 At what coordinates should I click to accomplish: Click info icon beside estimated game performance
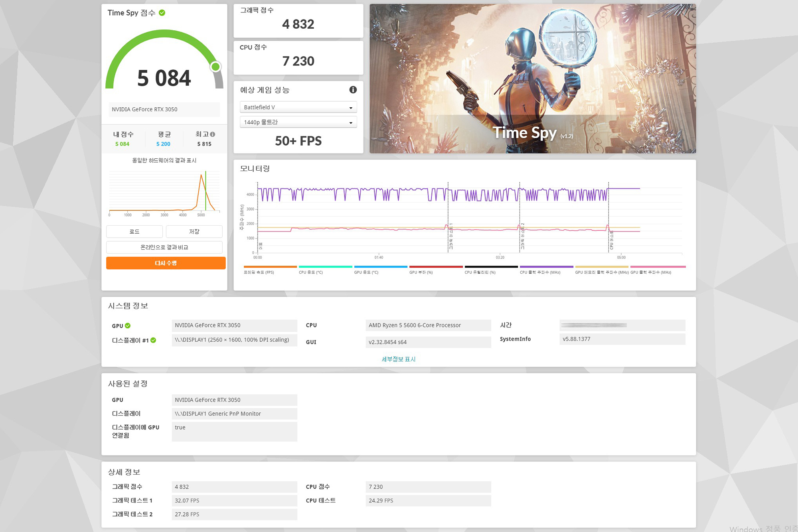[353, 90]
